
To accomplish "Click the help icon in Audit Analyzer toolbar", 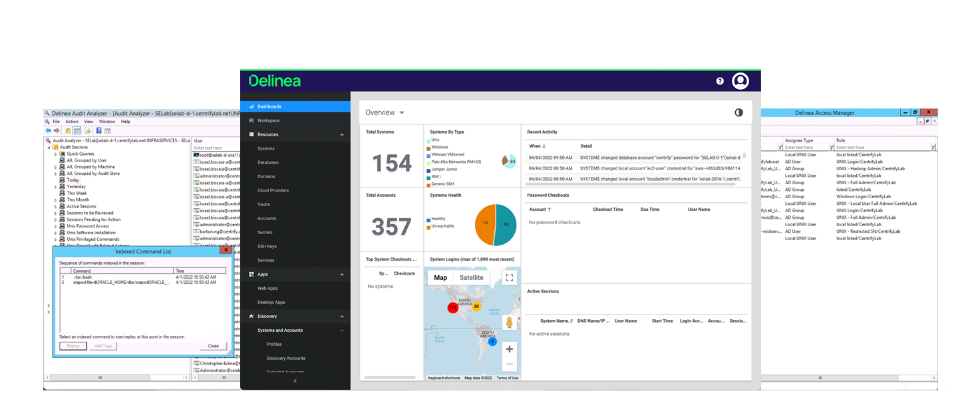I will pos(98,130).
